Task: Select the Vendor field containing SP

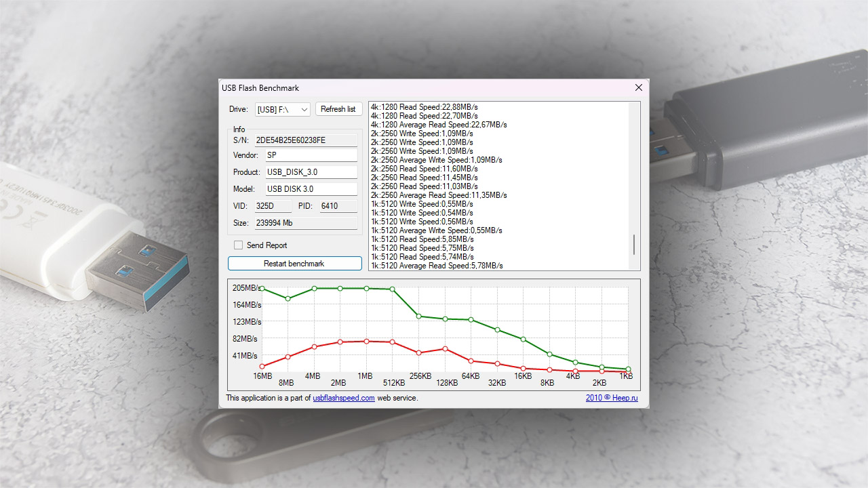Action: (310, 155)
